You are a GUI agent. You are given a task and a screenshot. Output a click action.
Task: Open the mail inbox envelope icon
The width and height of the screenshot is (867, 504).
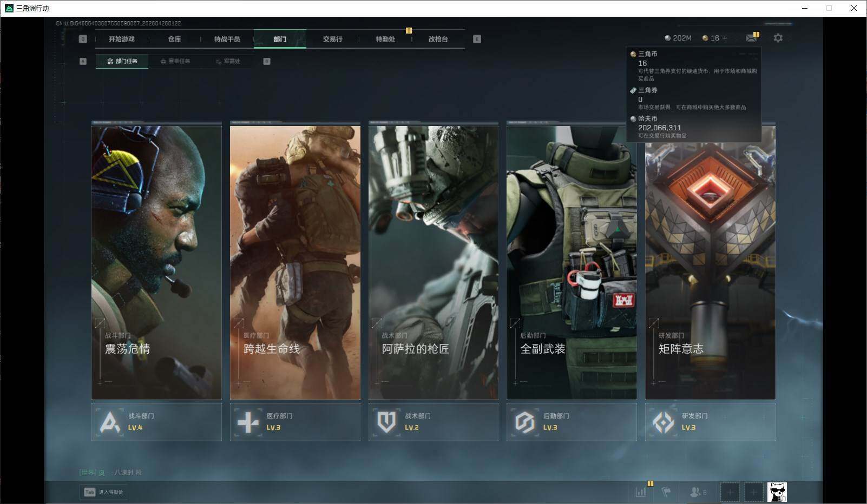click(751, 38)
